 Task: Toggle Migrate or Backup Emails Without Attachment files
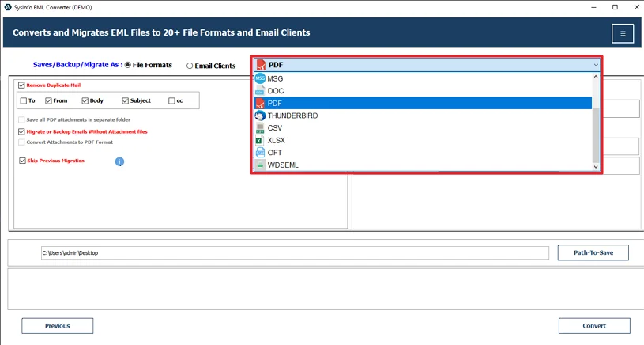coord(21,131)
